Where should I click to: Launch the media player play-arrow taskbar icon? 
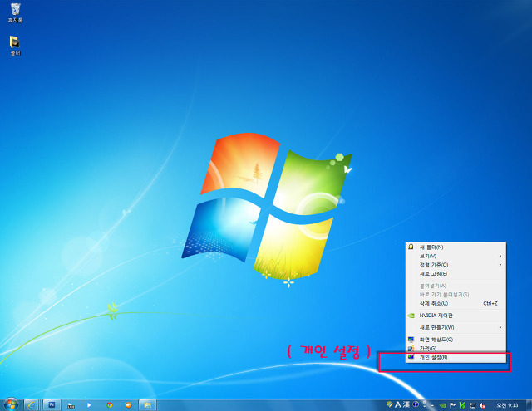tap(89, 405)
